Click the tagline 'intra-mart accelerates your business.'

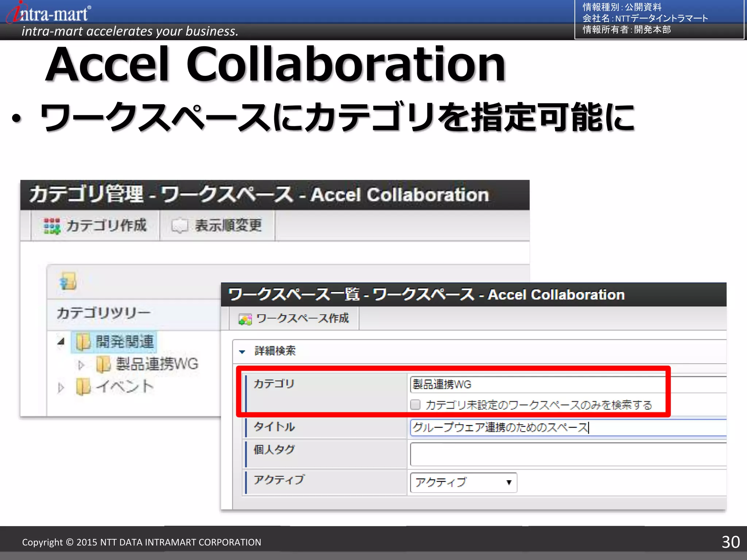tap(130, 31)
